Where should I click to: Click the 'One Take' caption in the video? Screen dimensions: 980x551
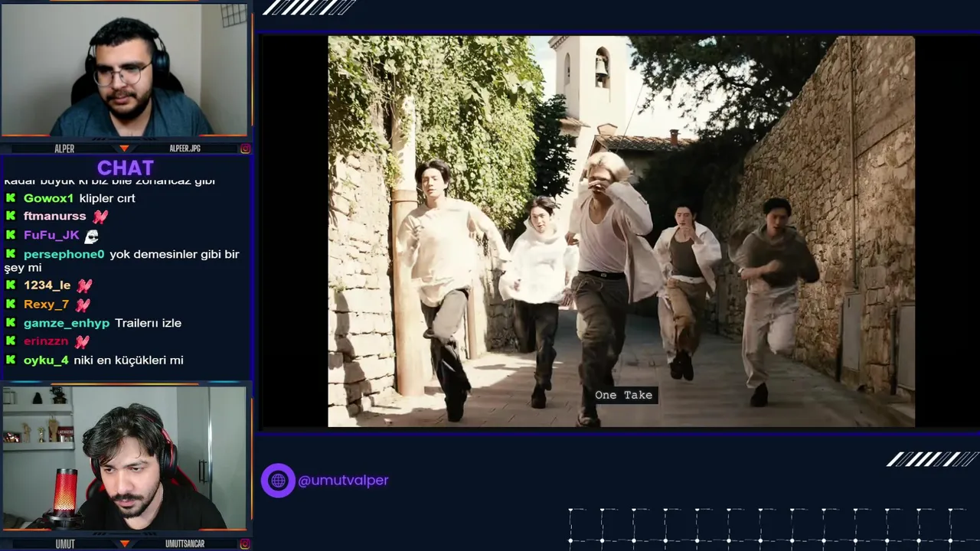pos(624,395)
